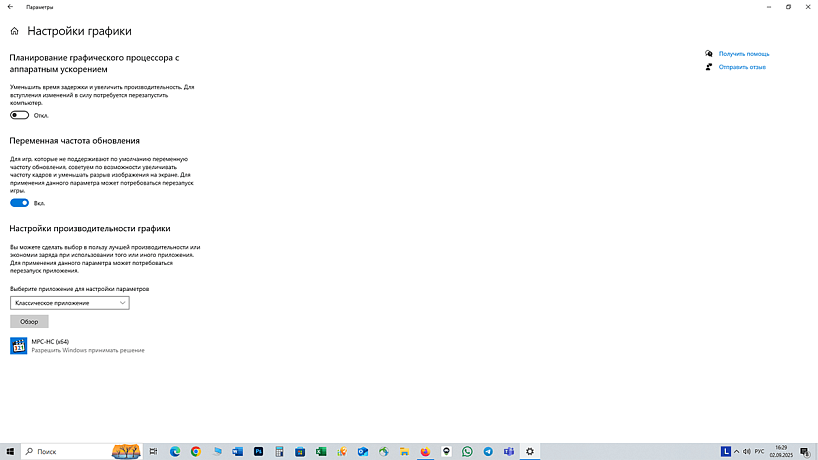Open Telegram from the taskbar
Image resolution: width=818 pixels, height=460 pixels.
(x=488, y=451)
